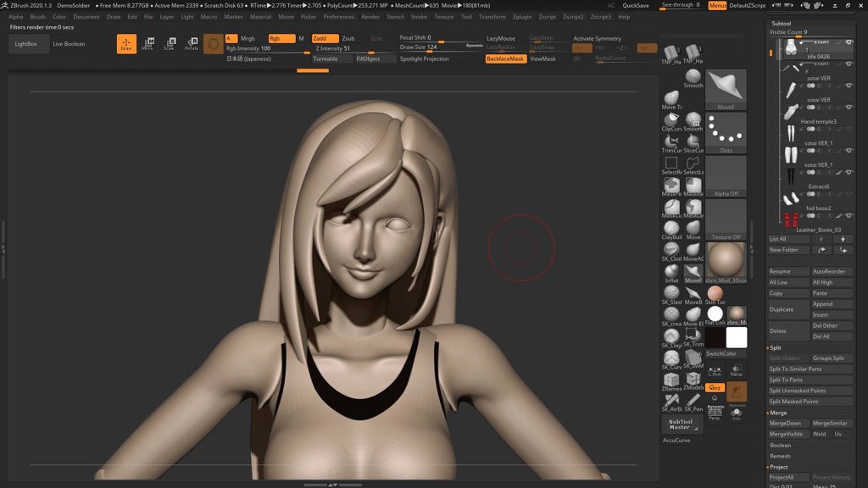Click the Solo mode icon
868x488 pixels.
click(736, 412)
